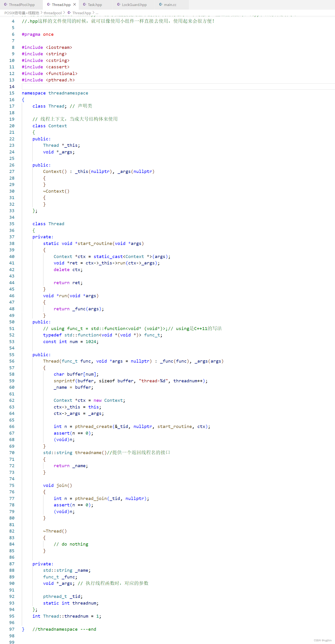
Task: Close the Thread.hpp tab
Action: tap(75, 5)
